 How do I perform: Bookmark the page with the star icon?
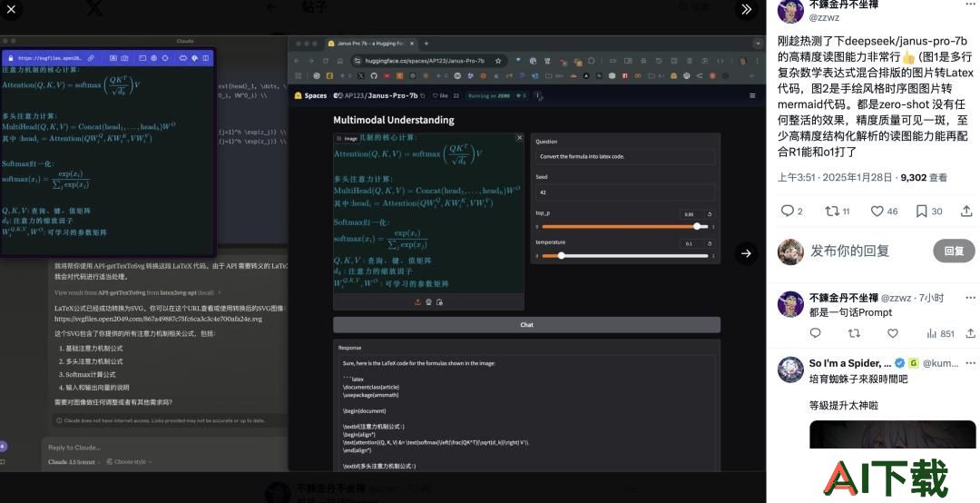pyautogui.click(x=498, y=61)
